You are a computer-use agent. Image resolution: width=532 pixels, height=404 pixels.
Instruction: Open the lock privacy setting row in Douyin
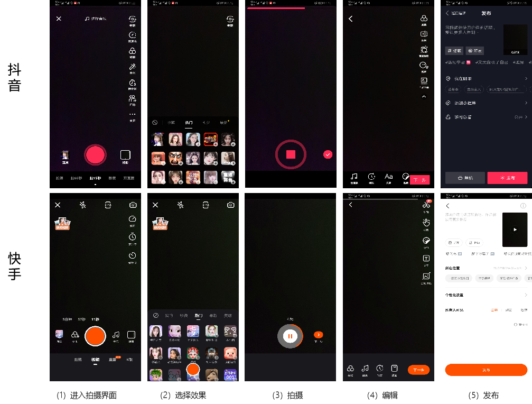click(x=486, y=117)
